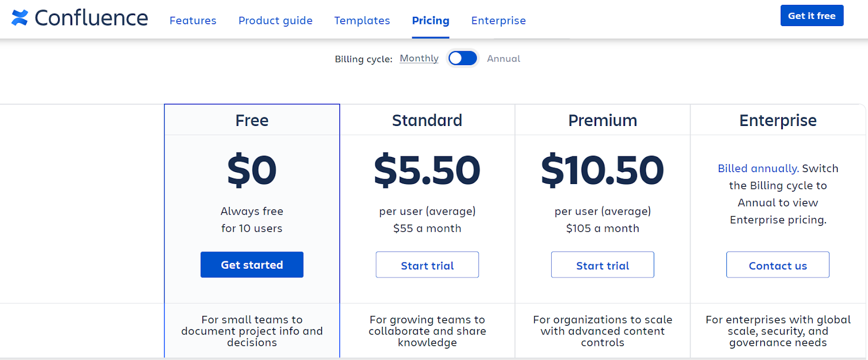Screen dimensions: 868x360
Task: Switch to Annual billing option
Action: click(x=503, y=59)
